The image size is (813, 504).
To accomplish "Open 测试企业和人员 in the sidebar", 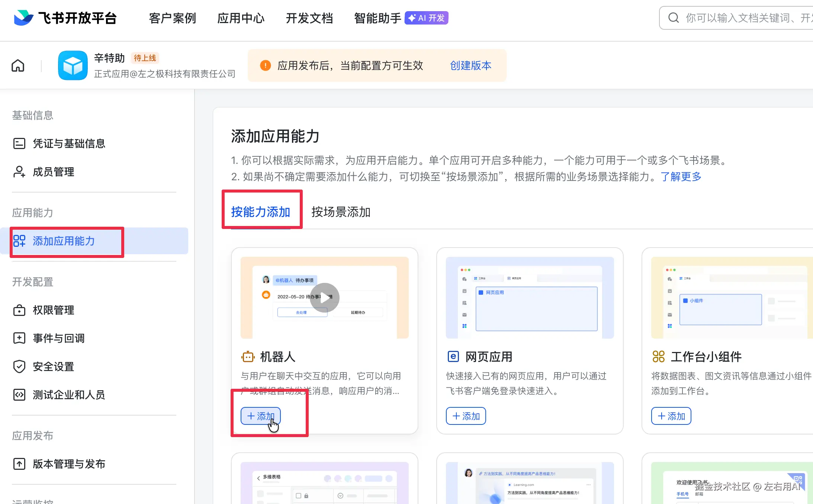I will coord(69,395).
